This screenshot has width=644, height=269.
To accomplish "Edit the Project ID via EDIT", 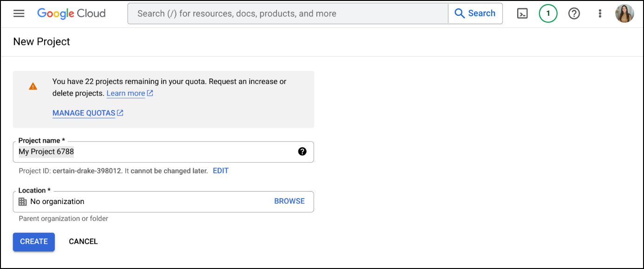I will 221,171.
